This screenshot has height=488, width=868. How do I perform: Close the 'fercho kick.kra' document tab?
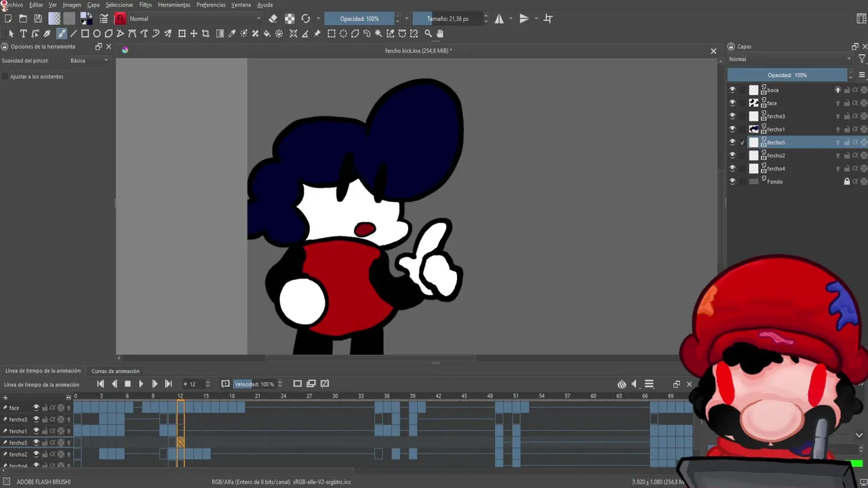[x=713, y=51]
